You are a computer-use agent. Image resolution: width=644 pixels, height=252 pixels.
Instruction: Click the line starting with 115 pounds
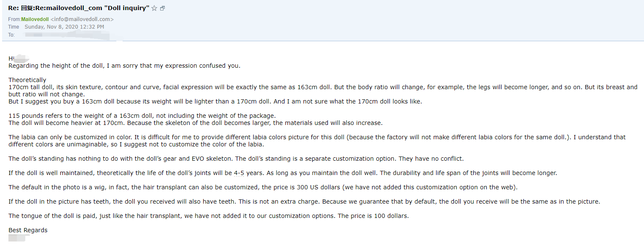point(142,116)
